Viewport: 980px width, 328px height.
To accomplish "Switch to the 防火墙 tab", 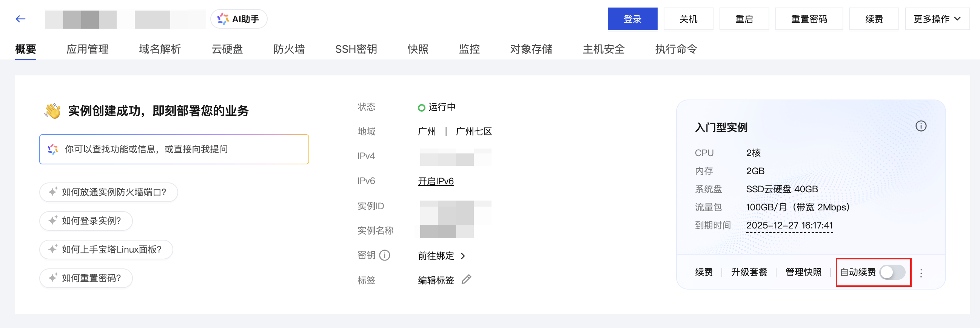I will point(289,49).
